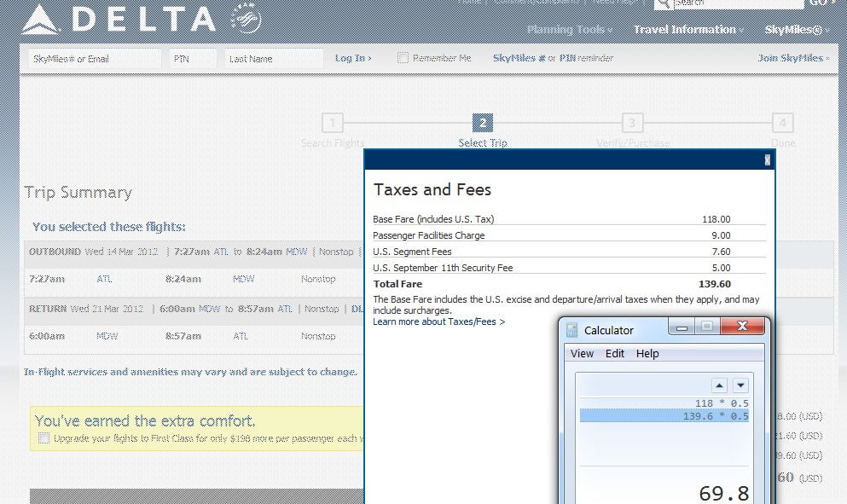Close the Taxes and Fees popup
This screenshot has height=504, width=847.
click(x=767, y=159)
